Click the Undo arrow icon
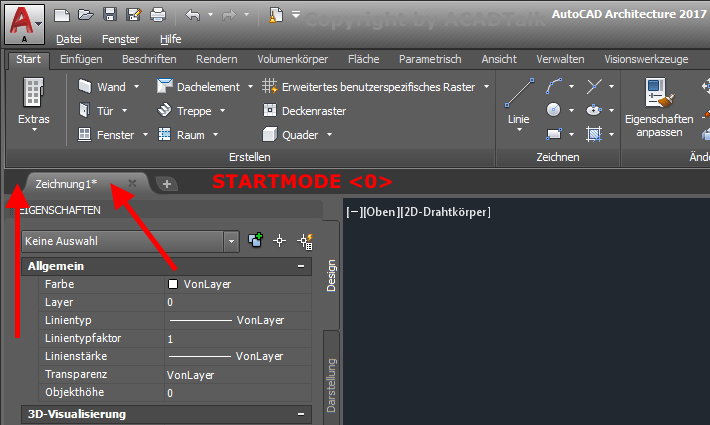This screenshot has width=710, height=425. tap(193, 15)
